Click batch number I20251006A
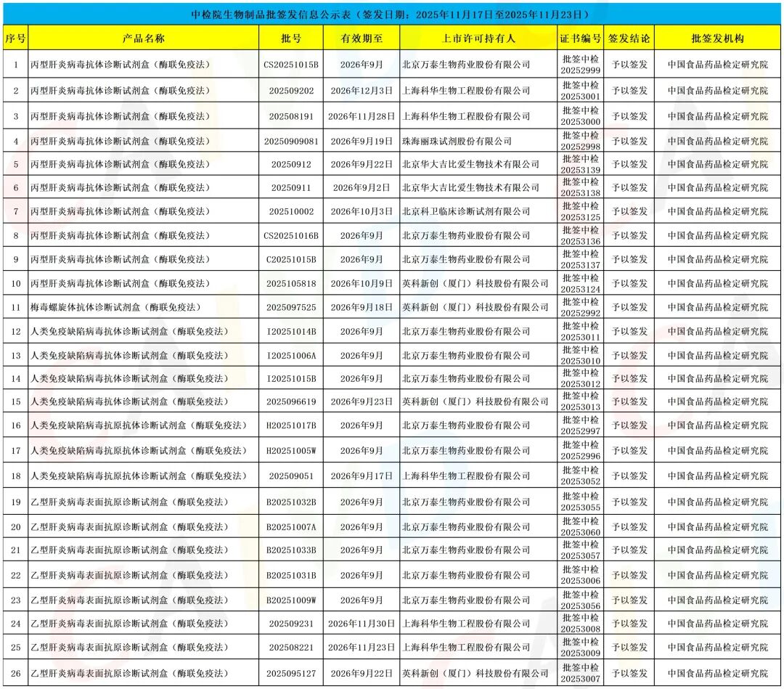784x689 pixels. [291, 356]
